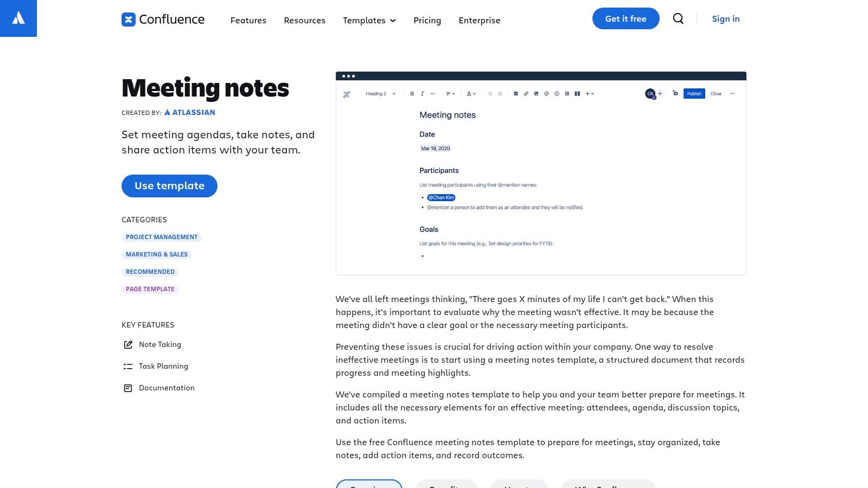Click the CK avatar in the editor toolbar

click(650, 93)
